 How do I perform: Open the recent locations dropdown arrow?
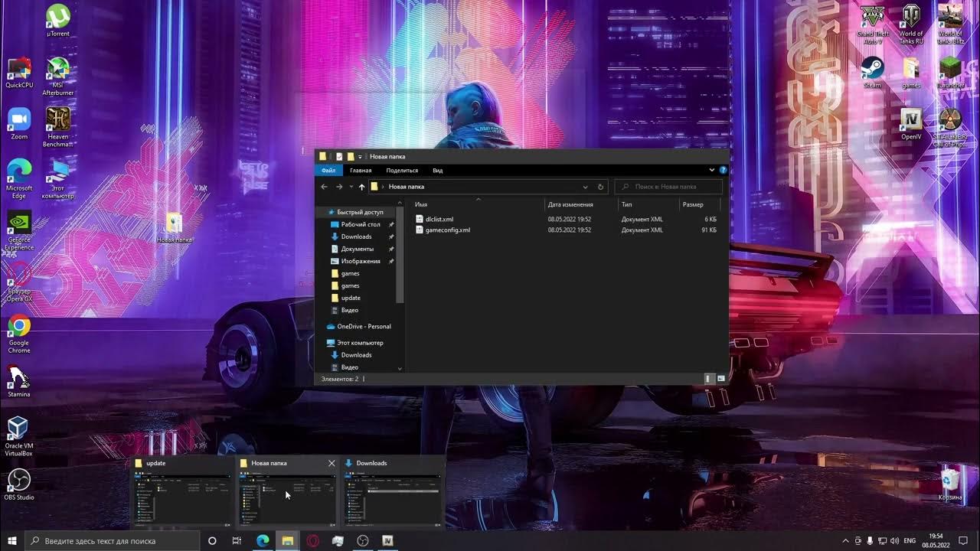tap(351, 187)
